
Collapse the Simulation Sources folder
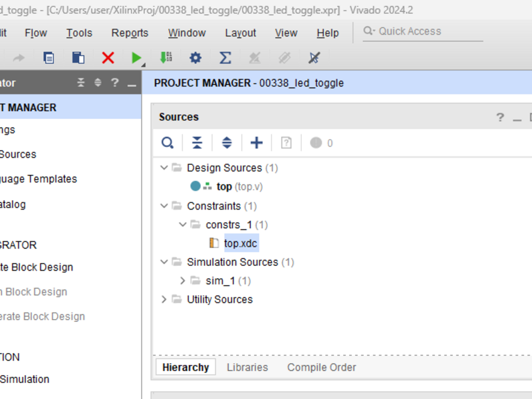click(x=164, y=262)
